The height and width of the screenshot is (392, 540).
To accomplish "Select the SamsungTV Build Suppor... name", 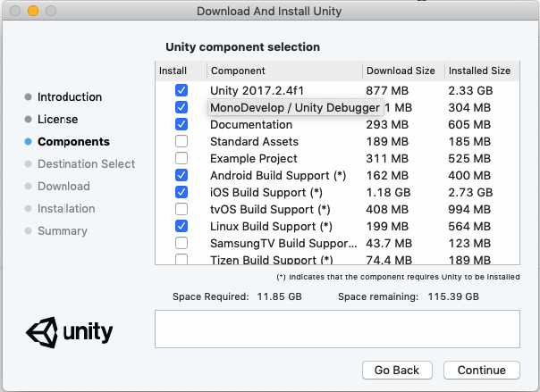I will pyautogui.click(x=283, y=243).
